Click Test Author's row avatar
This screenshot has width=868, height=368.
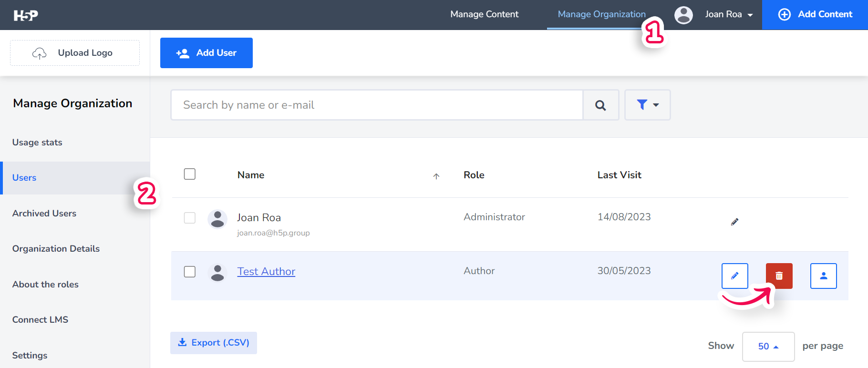click(x=217, y=273)
